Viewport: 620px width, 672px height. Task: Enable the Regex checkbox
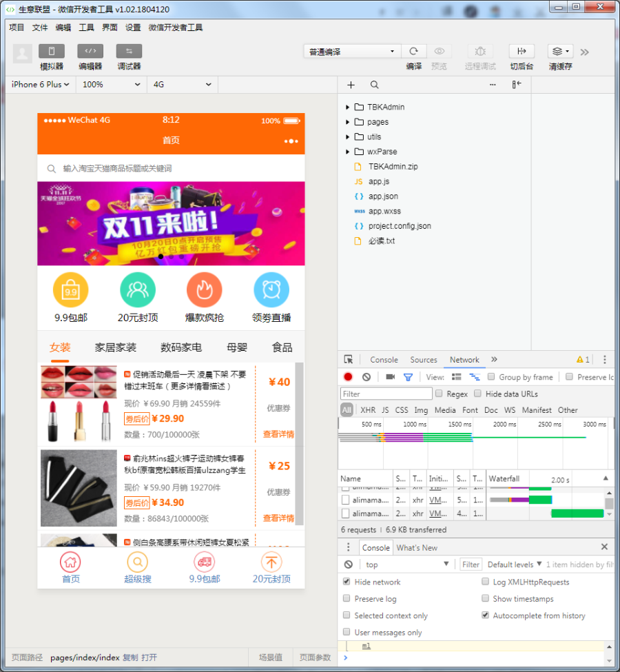[439, 394]
